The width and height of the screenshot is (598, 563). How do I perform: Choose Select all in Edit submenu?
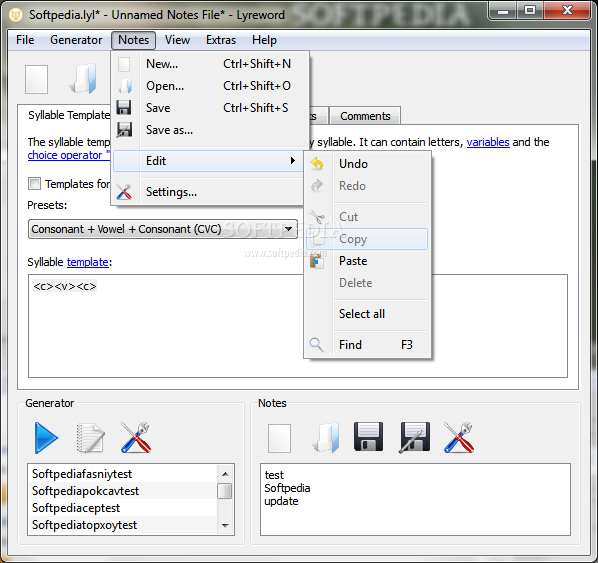[367, 314]
